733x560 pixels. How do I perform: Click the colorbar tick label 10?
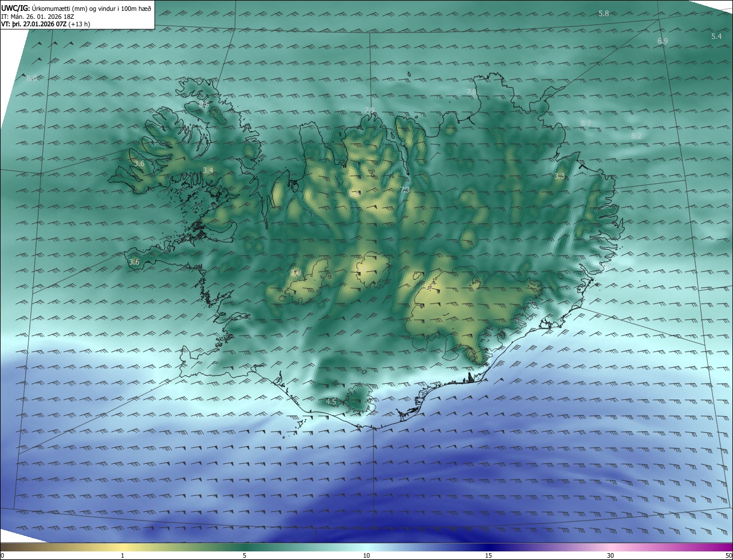pyautogui.click(x=366, y=555)
